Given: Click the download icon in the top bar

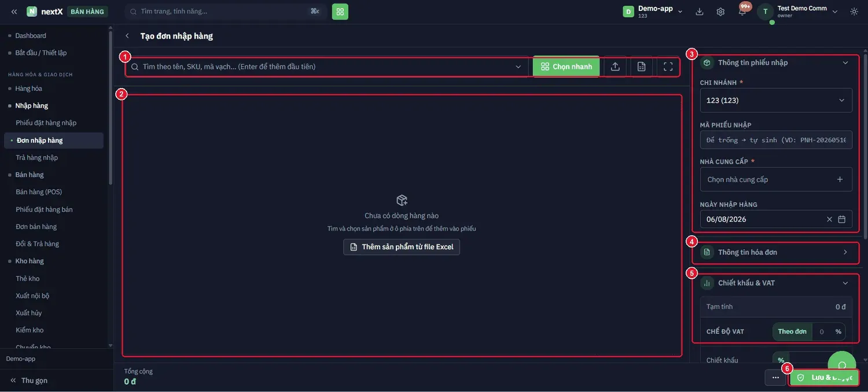Looking at the screenshot, I should click(700, 12).
